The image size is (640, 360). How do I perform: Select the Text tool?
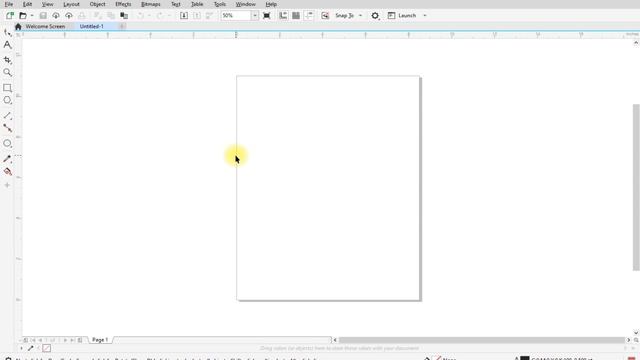pyautogui.click(x=7, y=45)
